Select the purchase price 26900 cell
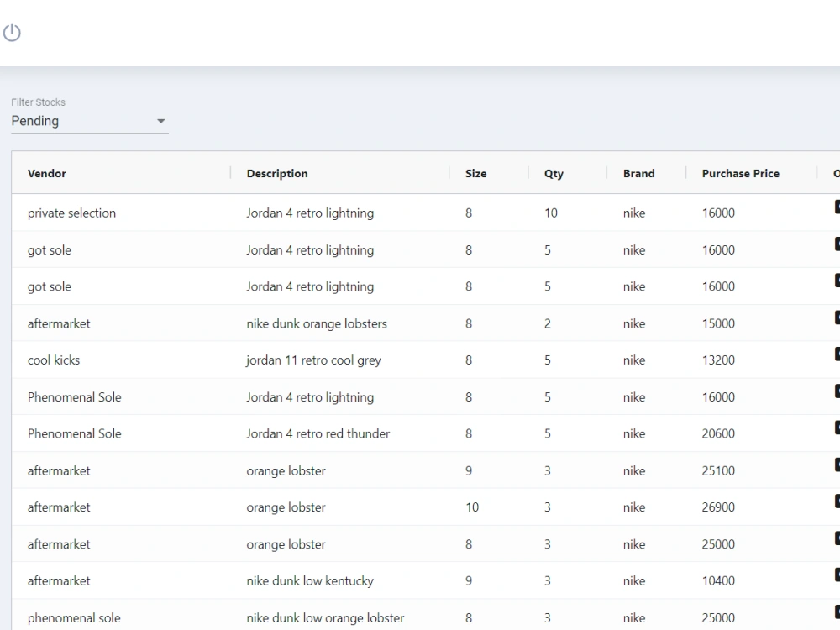 click(x=718, y=507)
